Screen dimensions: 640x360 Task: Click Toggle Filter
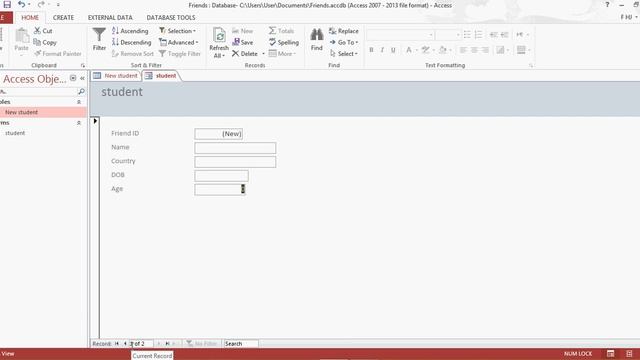pos(180,54)
